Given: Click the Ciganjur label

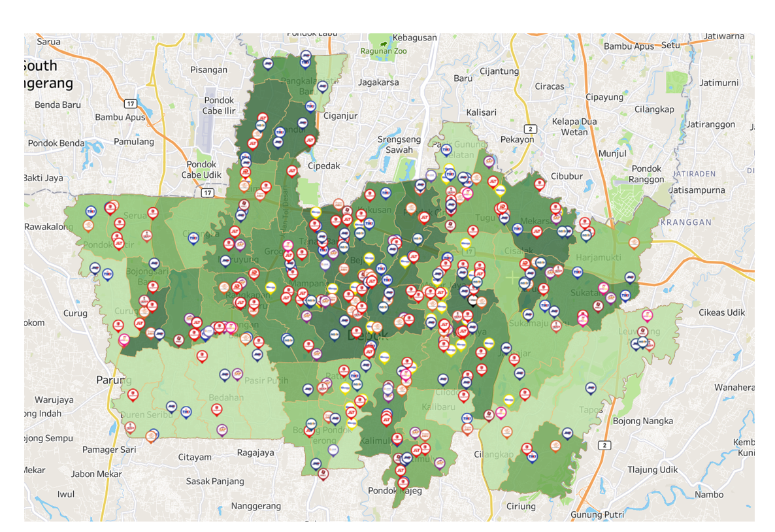Looking at the screenshot, I should click(340, 116).
